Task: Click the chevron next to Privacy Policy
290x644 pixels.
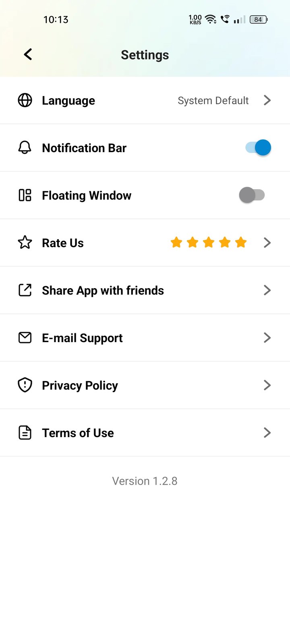Action: [267, 385]
